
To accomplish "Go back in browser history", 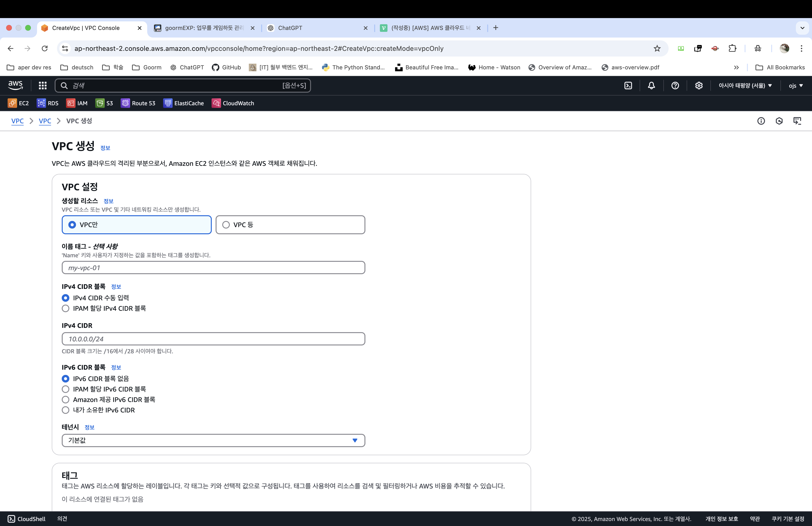I will pyautogui.click(x=11, y=48).
